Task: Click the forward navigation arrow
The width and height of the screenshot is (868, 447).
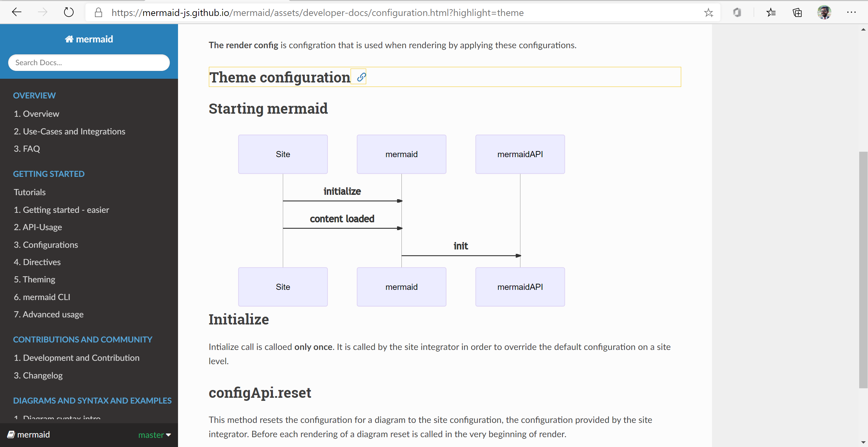Action: pyautogui.click(x=43, y=12)
